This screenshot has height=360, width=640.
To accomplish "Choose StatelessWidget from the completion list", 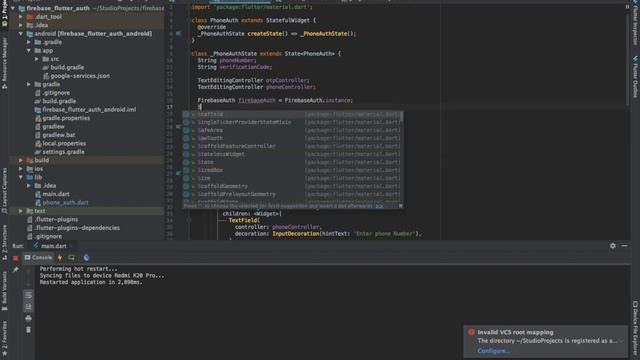I will 293,154.
